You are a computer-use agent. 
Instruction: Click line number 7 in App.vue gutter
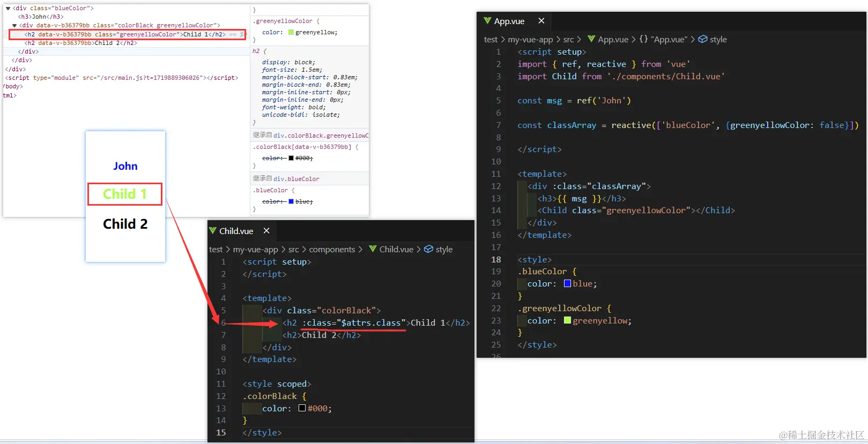tap(498, 125)
